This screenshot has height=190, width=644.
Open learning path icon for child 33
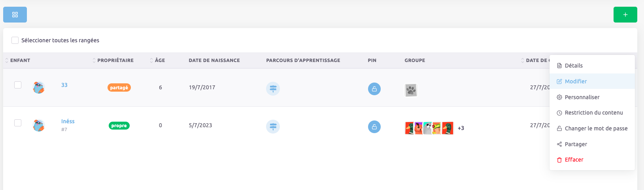pyautogui.click(x=273, y=88)
